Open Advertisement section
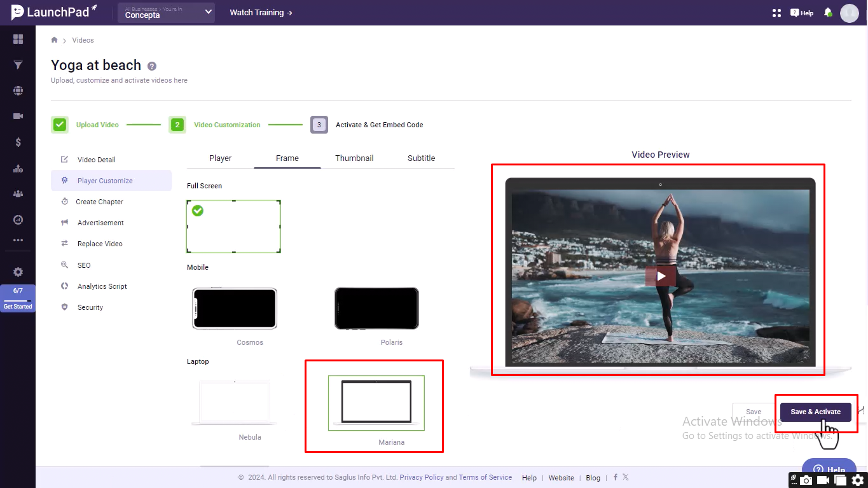The image size is (868, 488). click(x=111, y=223)
